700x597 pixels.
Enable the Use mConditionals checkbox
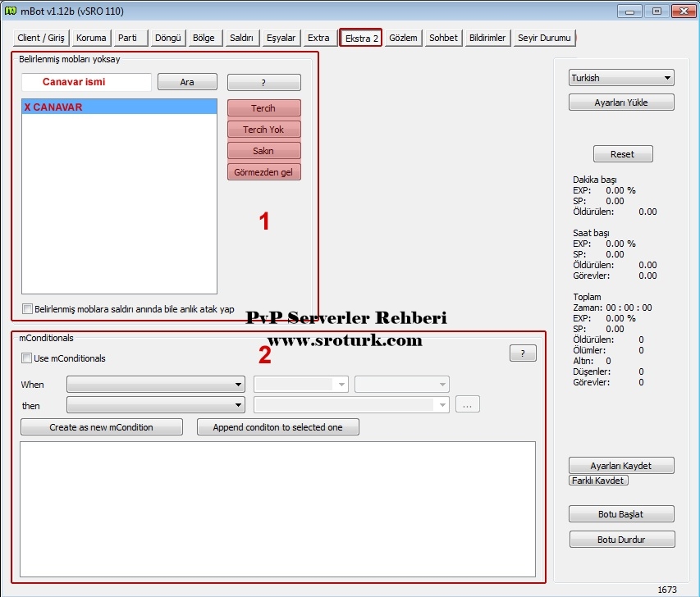[x=27, y=358]
